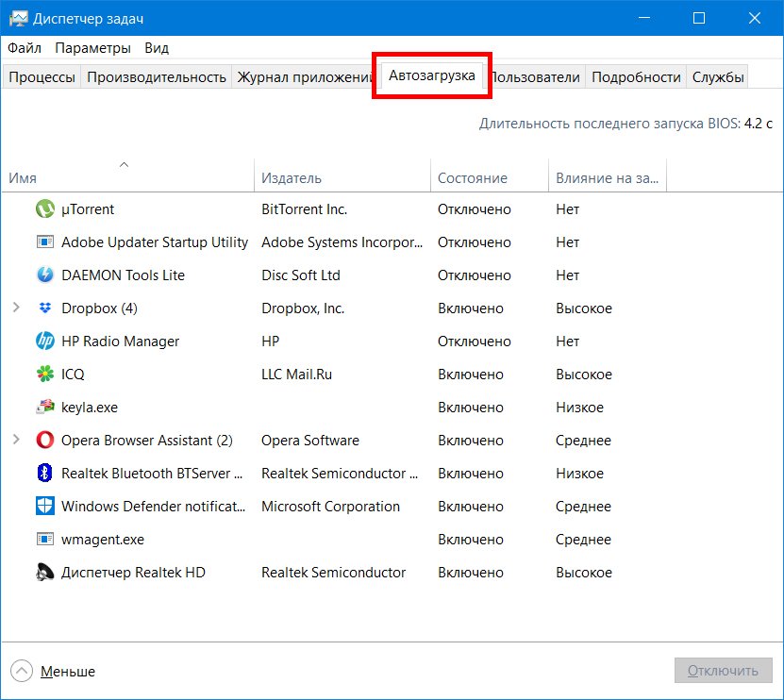Click the µTorrent icon in the list
This screenshot has width=784, height=700.
tap(44, 209)
